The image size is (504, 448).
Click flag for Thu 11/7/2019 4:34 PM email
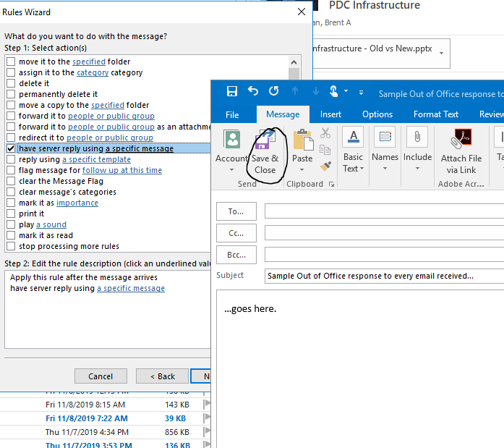click(x=207, y=432)
